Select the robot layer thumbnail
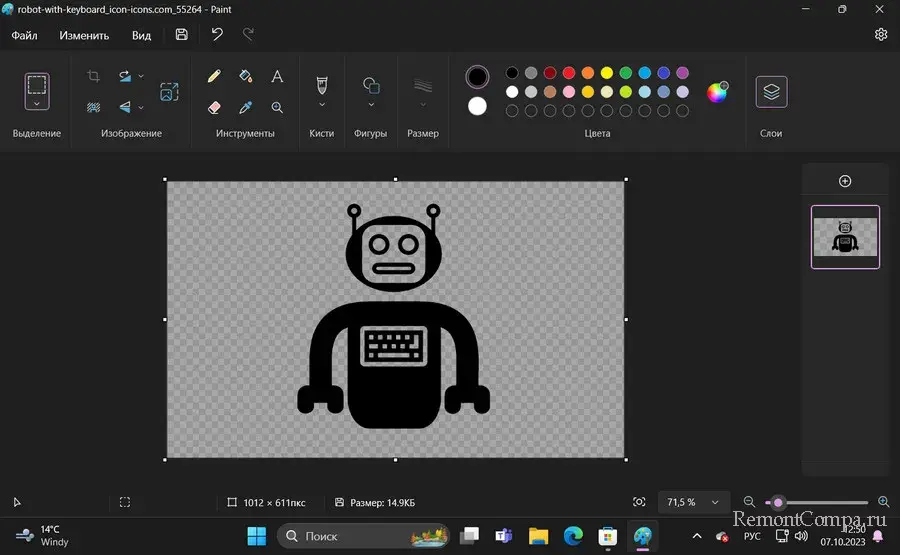 pyautogui.click(x=845, y=237)
